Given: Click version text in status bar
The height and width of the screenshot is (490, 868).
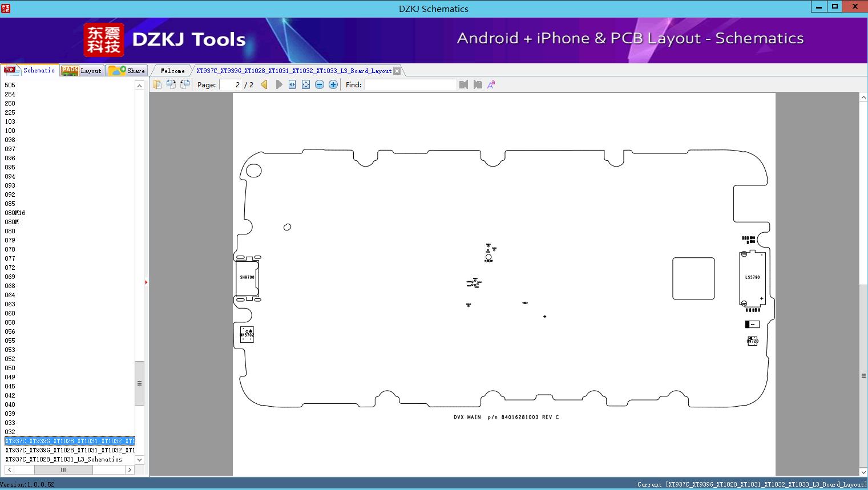Looking at the screenshot, I should (27, 484).
